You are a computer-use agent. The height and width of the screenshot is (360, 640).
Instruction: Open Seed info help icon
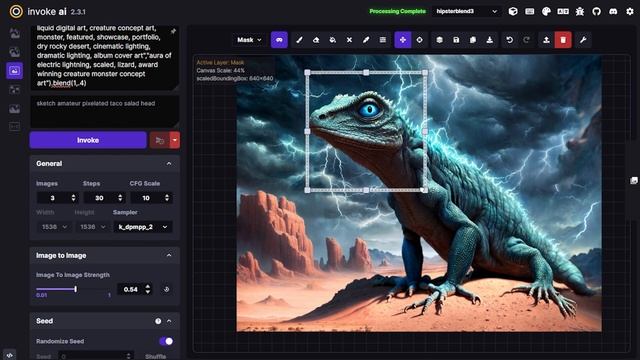(x=158, y=321)
